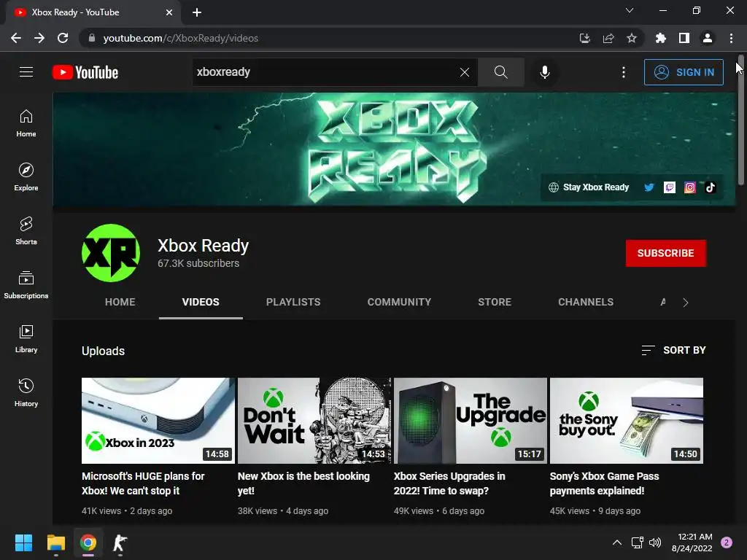Screen dimensions: 747x560
Task: Bookmark this page with the star icon
Action: pyautogui.click(x=631, y=38)
